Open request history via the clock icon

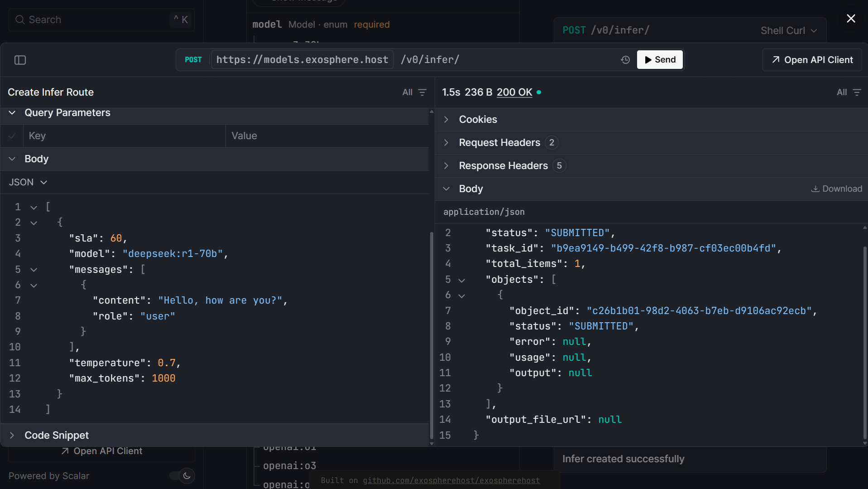tap(625, 59)
